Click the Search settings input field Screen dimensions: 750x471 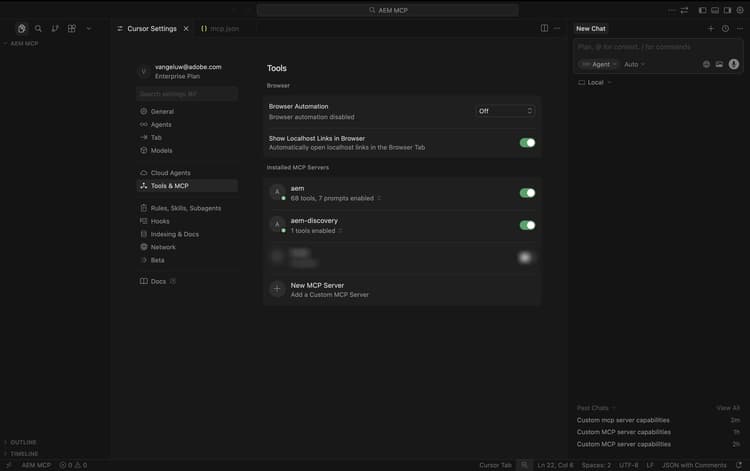pos(187,94)
